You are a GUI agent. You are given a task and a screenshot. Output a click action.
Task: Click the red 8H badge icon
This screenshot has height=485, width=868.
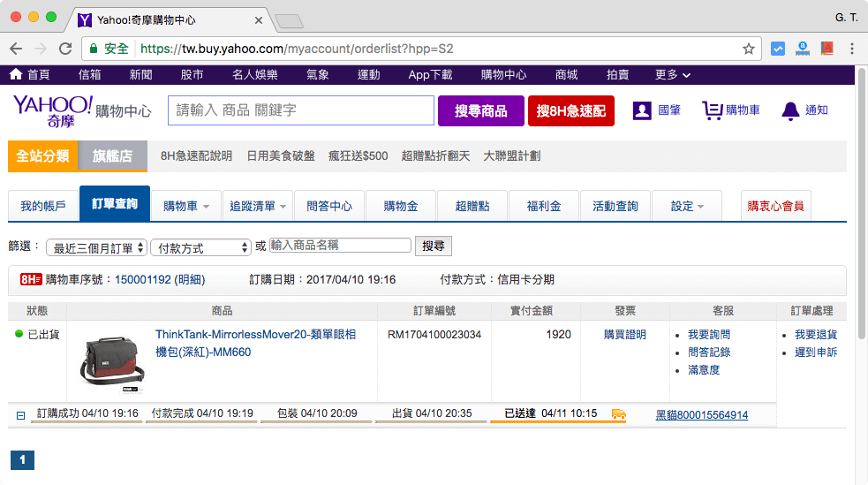click(x=30, y=279)
